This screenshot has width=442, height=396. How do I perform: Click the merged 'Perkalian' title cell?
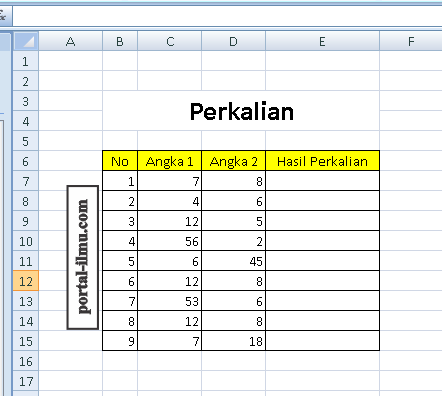(241, 111)
